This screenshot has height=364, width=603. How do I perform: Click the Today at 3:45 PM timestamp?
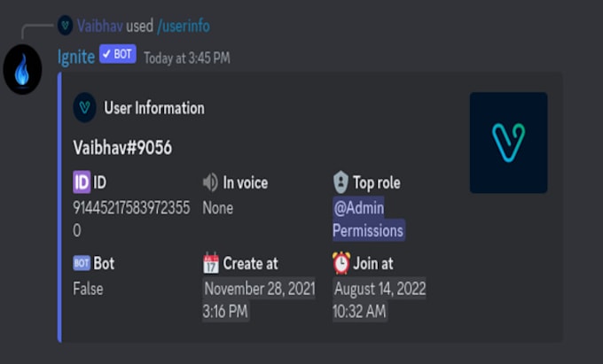coord(187,57)
